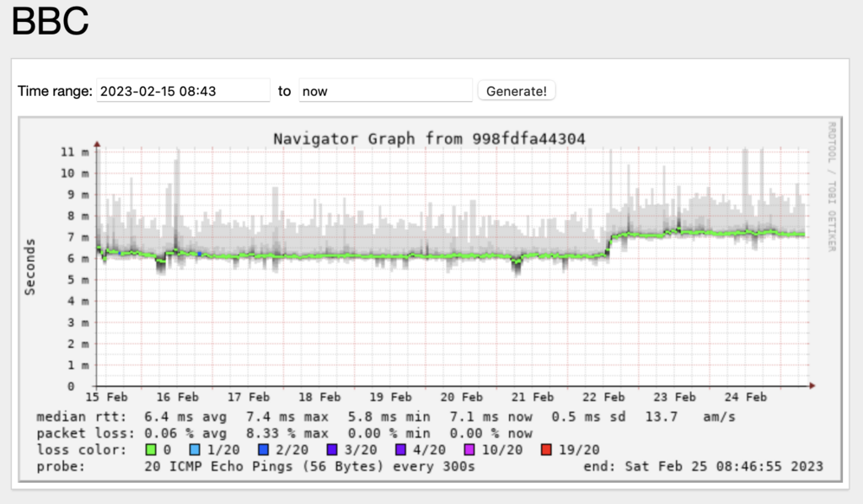This screenshot has width=863, height=504.
Task: Click the '23 Feb' x-axis label
Action: click(x=674, y=397)
